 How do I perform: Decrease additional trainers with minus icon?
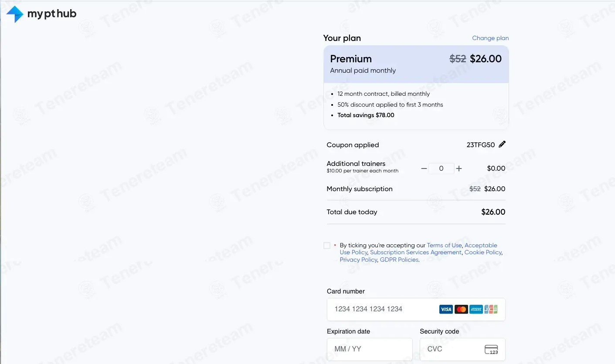click(x=424, y=169)
